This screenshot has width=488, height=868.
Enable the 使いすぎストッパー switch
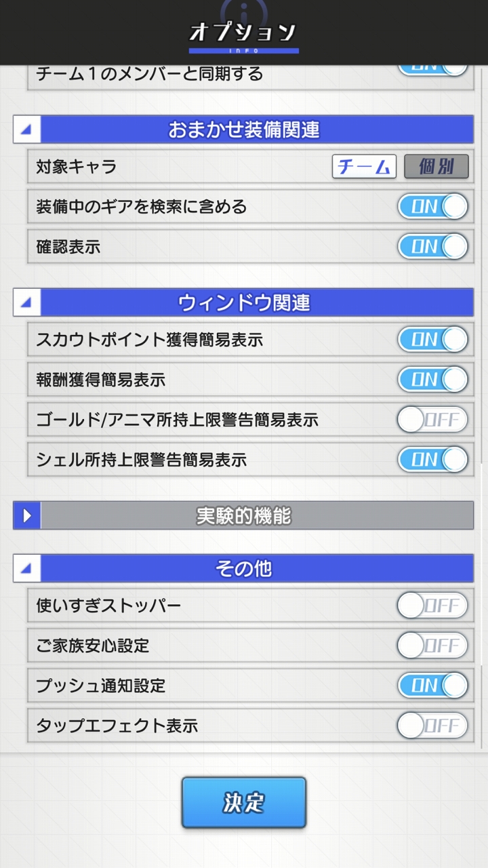pos(432,606)
